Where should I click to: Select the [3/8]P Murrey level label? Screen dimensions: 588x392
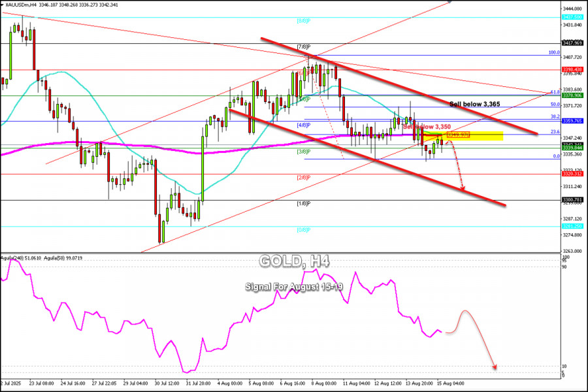click(x=304, y=152)
